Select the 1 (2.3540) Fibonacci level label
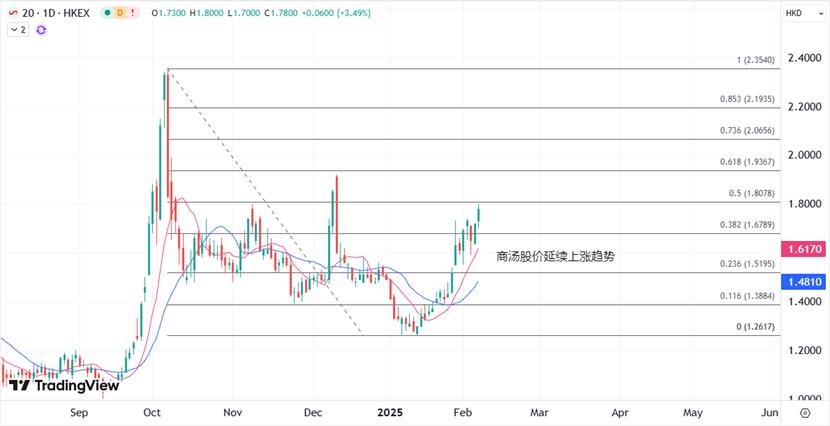 pos(756,60)
